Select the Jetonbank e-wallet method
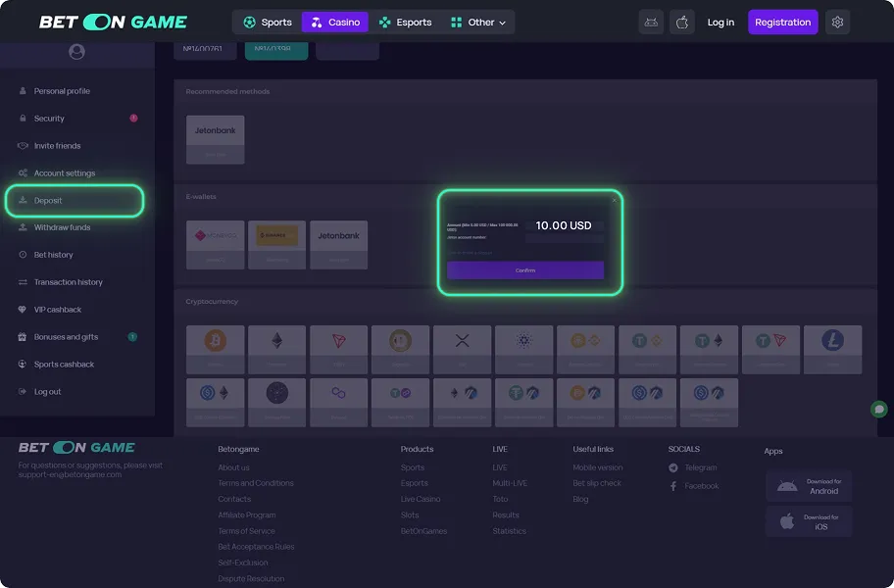The image size is (894, 588). coord(338,245)
